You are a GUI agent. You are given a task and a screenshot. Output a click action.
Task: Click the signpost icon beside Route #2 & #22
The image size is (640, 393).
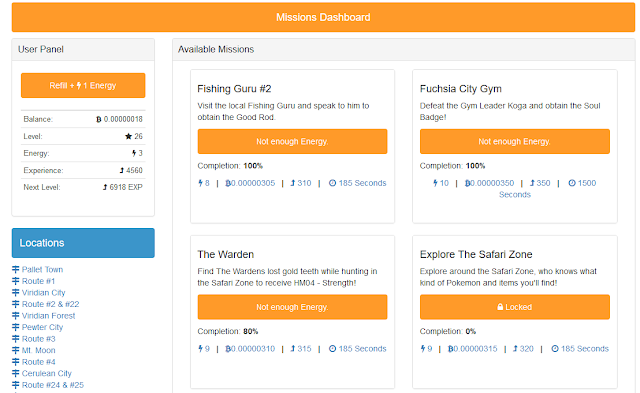tap(16, 304)
